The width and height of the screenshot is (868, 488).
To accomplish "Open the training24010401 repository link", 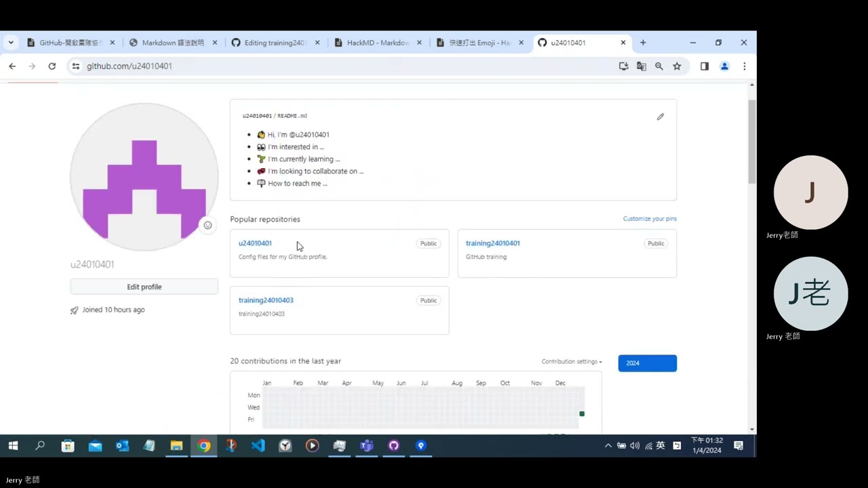I will pos(492,243).
